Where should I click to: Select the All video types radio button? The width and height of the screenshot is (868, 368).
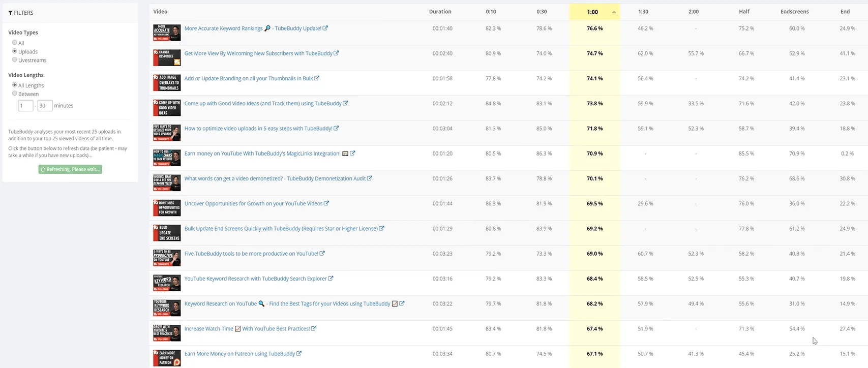click(x=15, y=43)
